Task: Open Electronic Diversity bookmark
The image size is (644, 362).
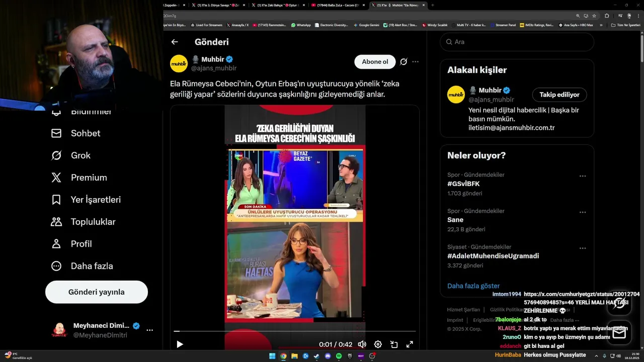Action: [x=331, y=25]
